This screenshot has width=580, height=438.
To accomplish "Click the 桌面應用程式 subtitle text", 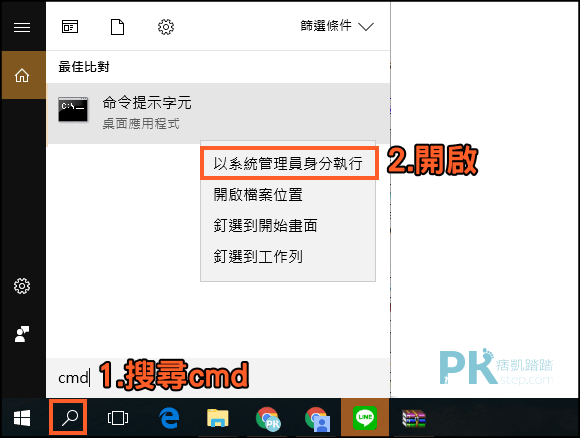I will tap(141, 124).
